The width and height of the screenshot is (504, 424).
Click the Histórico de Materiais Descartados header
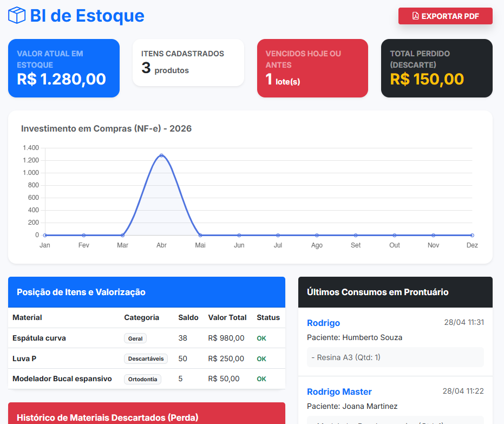coord(147,413)
